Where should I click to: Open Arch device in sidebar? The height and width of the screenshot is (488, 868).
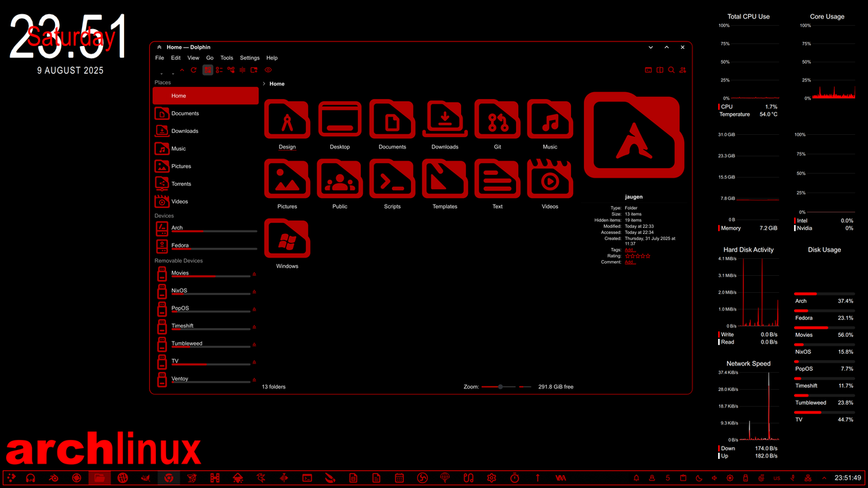[x=205, y=228]
